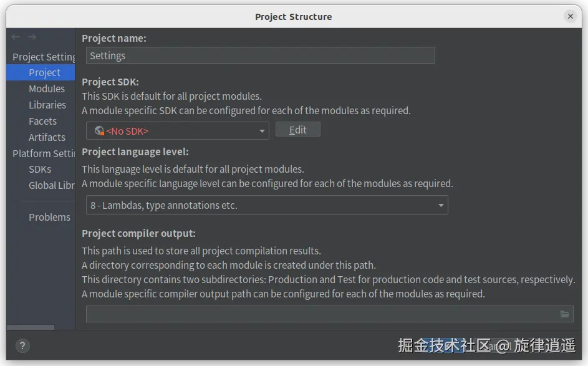588x366 pixels.
Task: Open the Project SDK dropdown
Action: point(262,130)
